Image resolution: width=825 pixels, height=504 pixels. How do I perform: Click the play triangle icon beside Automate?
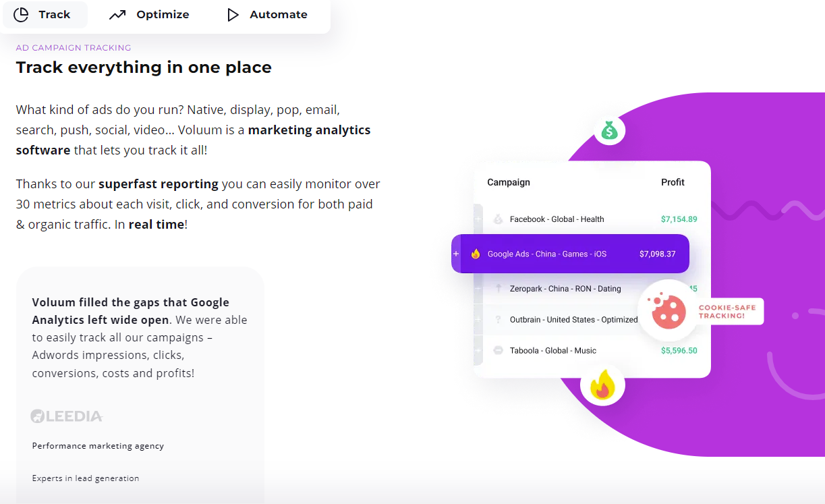[233, 14]
